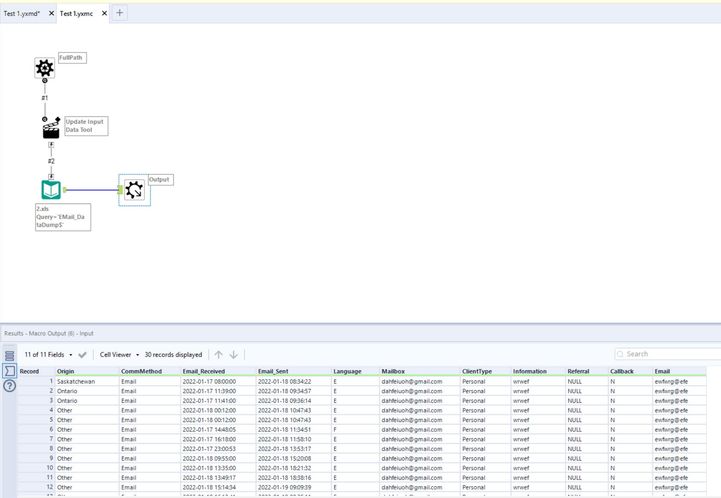Go to next record with down arrow
The height and width of the screenshot is (498, 721).
234,355
